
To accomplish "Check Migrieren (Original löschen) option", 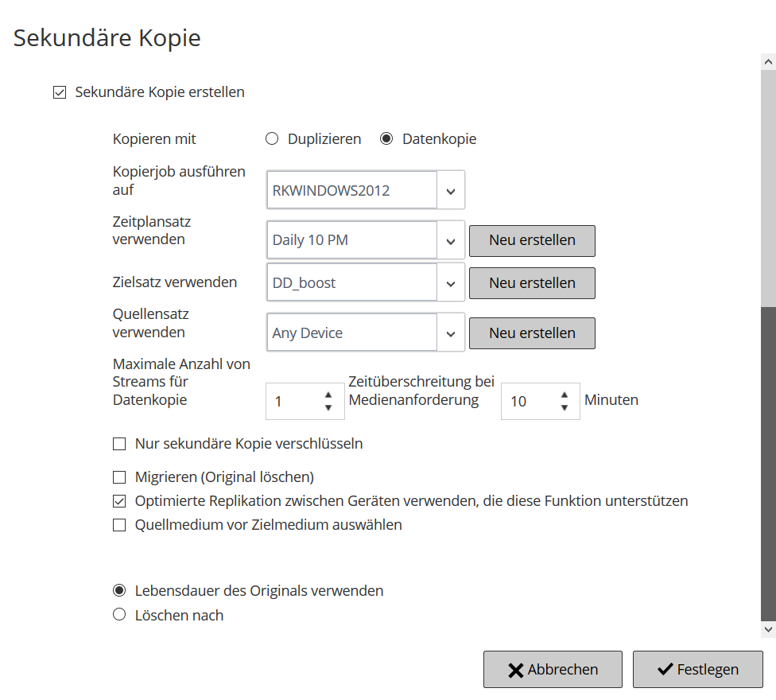I will click(119, 477).
